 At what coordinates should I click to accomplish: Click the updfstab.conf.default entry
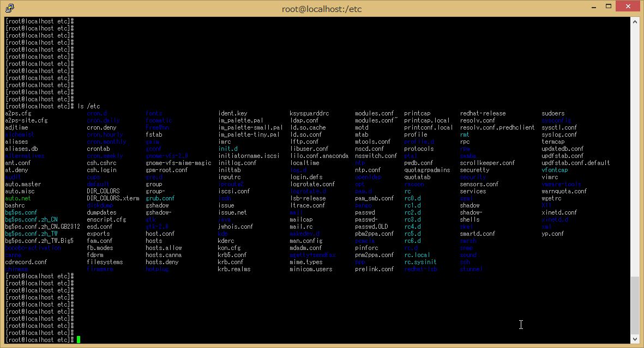575,163
